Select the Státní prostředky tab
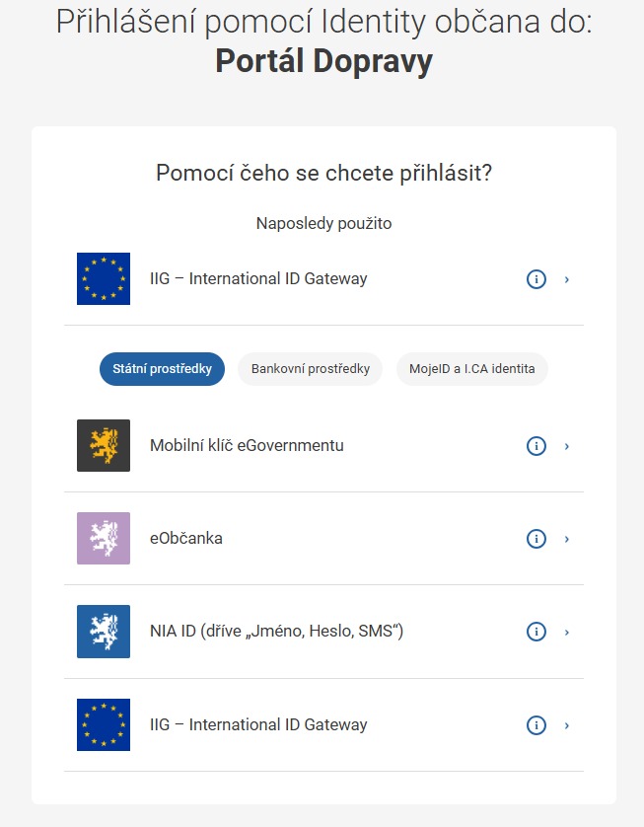Viewport: 644px width, 827px height. (163, 369)
